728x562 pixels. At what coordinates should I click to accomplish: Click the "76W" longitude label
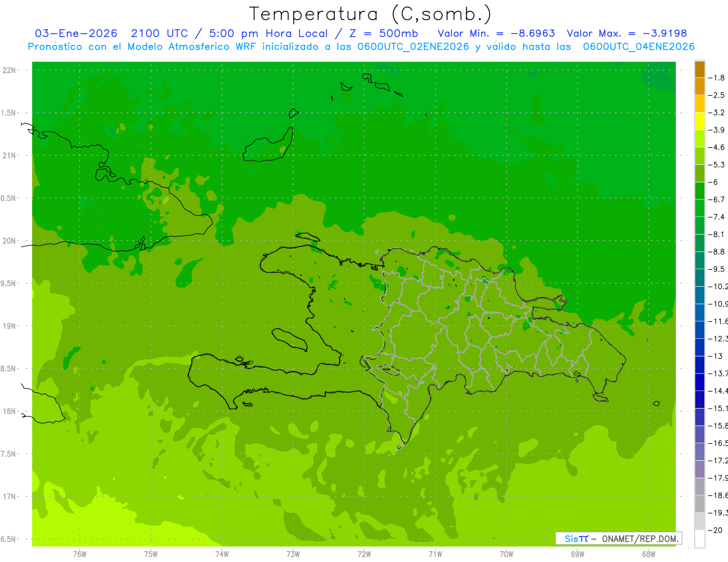(x=79, y=555)
